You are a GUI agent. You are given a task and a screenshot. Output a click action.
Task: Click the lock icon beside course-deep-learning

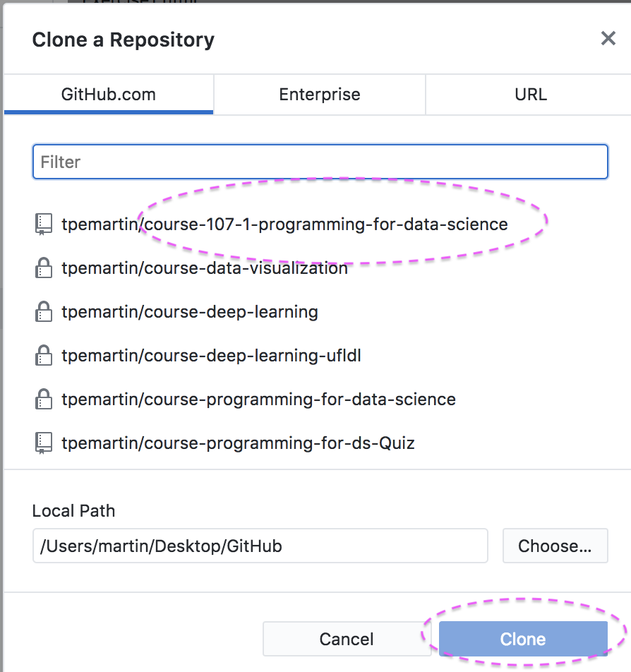(43, 311)
